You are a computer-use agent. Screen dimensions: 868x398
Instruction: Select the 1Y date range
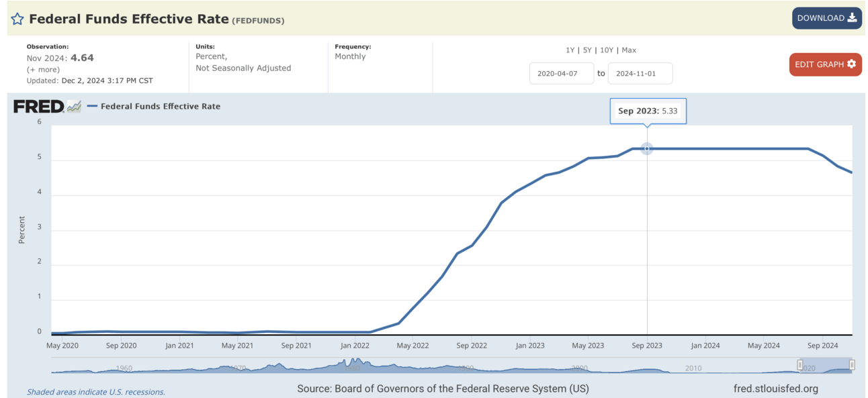coord(570,50)
